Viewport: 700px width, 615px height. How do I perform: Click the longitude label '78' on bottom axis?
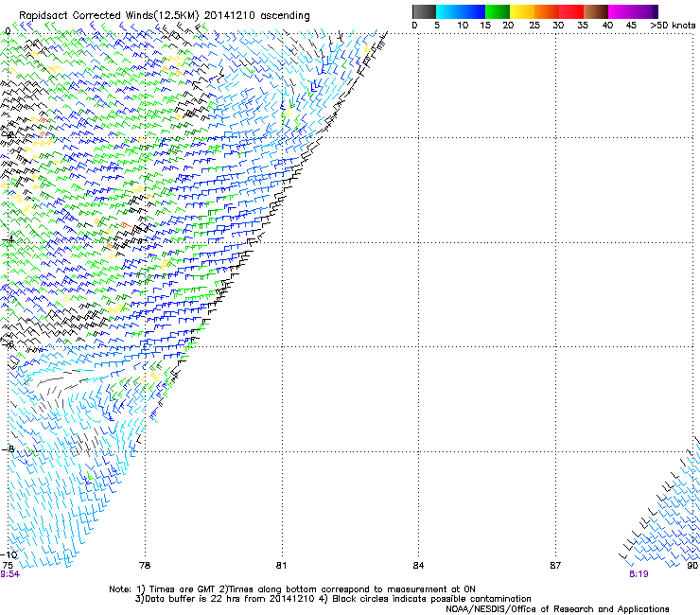tap(145, 566)
